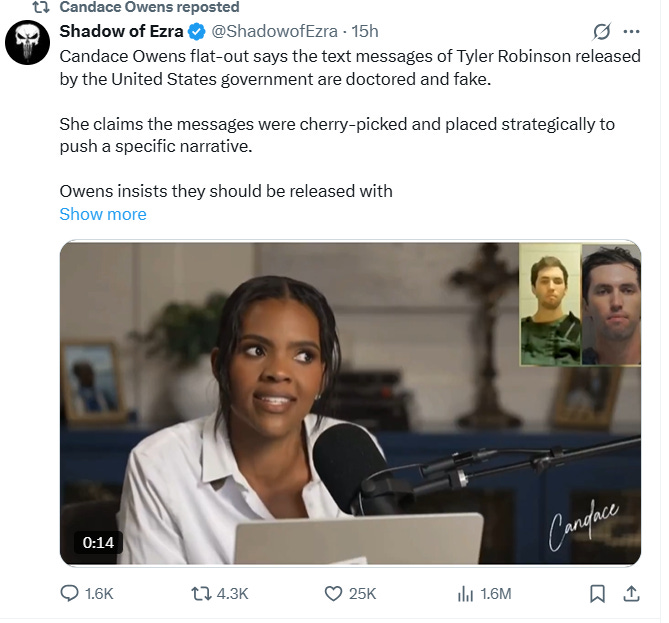Screen dimensions: 669x623
Task: Open the @ShadowofEzra handle link
Action: click(274, 31)
